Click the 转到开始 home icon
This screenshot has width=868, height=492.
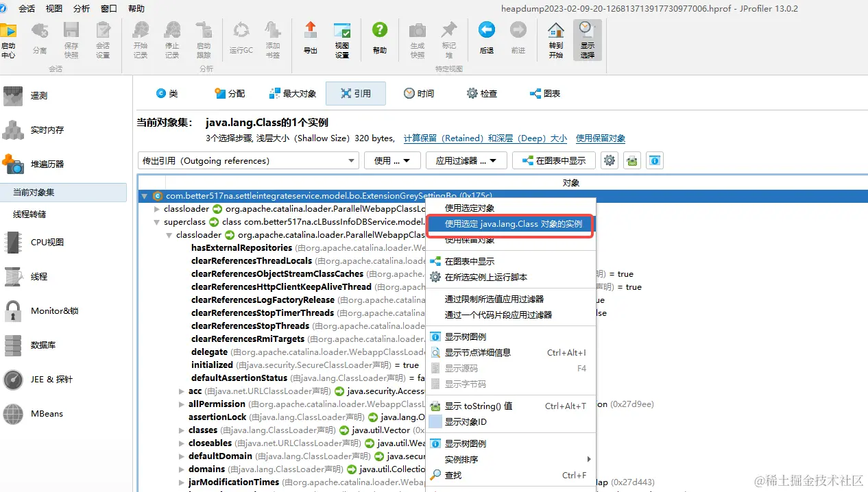point(556,40)
